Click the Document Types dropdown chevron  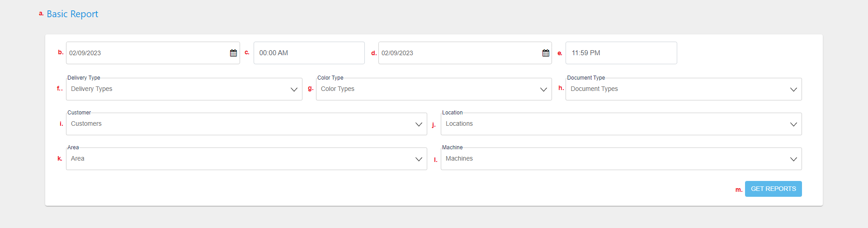point(793,90)
